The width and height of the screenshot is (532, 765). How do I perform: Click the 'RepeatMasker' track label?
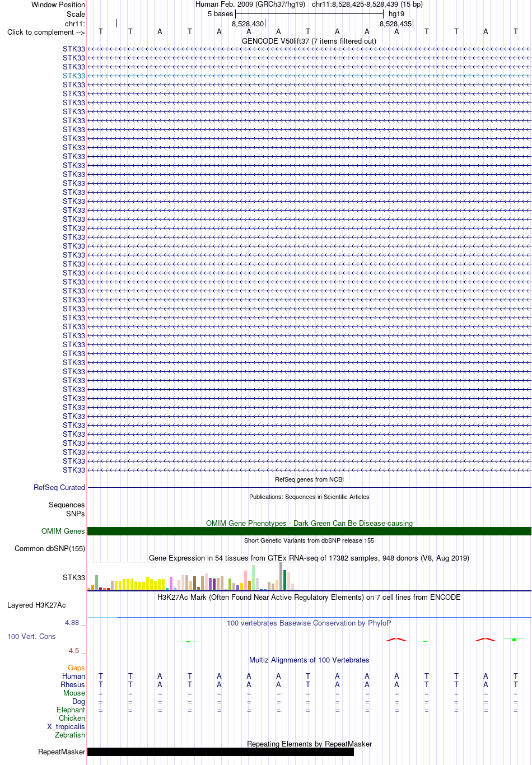click(62, 752)
